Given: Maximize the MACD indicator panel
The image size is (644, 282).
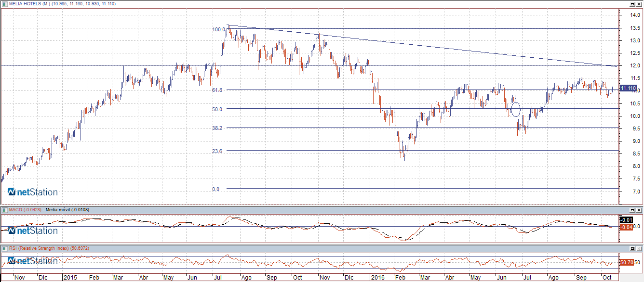Looking at the screenshot, I should point(632,210).
